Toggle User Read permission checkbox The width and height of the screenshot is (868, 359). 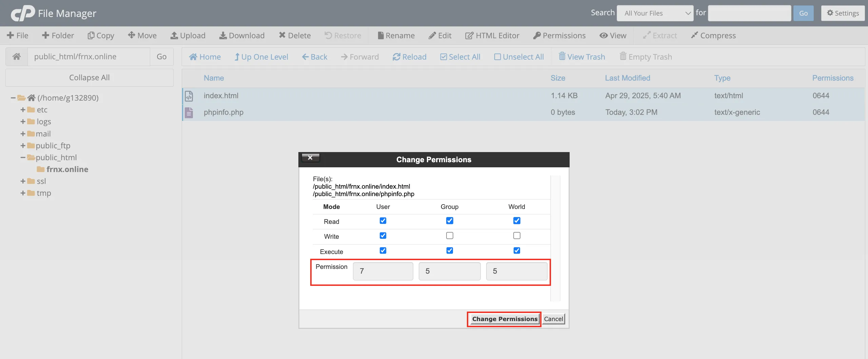pyautogui.click(x=383, y=221)
